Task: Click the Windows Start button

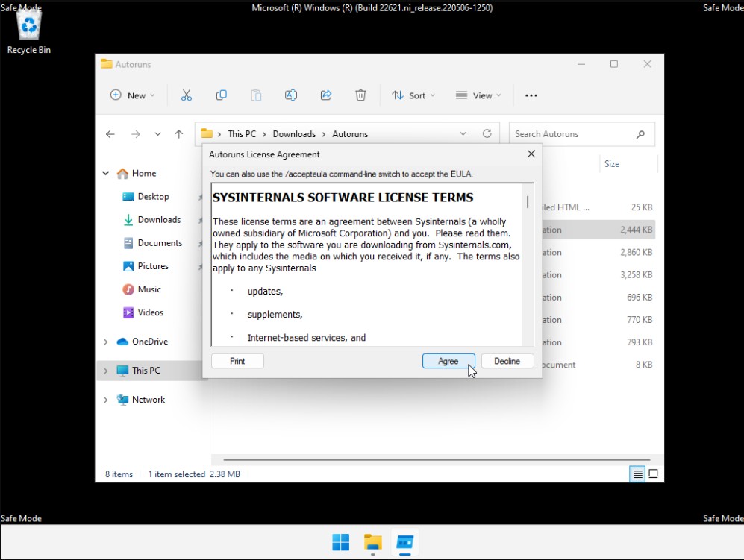Action: coord(340,542)
